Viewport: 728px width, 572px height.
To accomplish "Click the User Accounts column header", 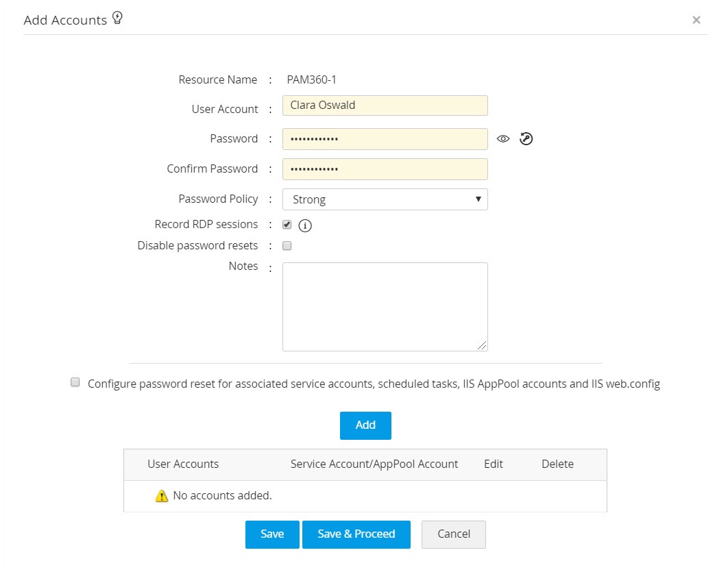I will click(x=183, y=464).
